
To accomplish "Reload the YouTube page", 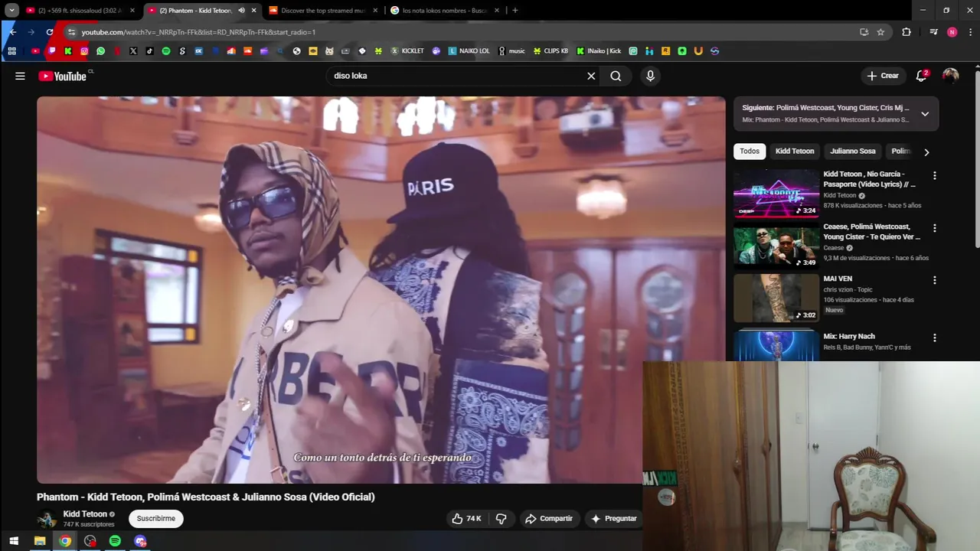I will pos(50,32).
